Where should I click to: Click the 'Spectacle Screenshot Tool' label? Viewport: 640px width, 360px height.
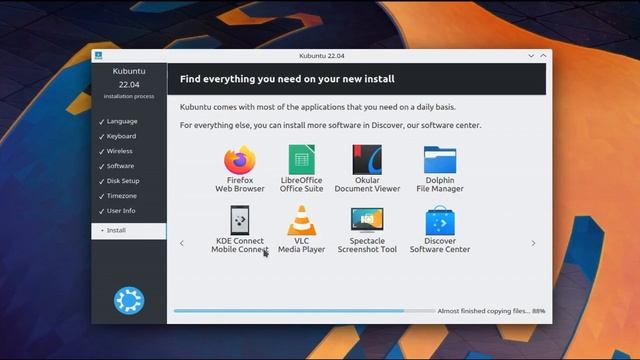click(x=367, y=245)
